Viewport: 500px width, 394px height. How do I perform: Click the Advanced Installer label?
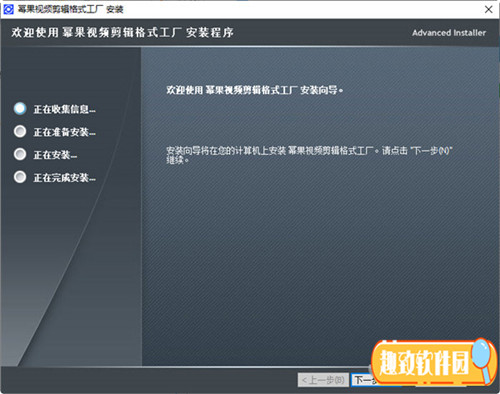click(449, 33)
